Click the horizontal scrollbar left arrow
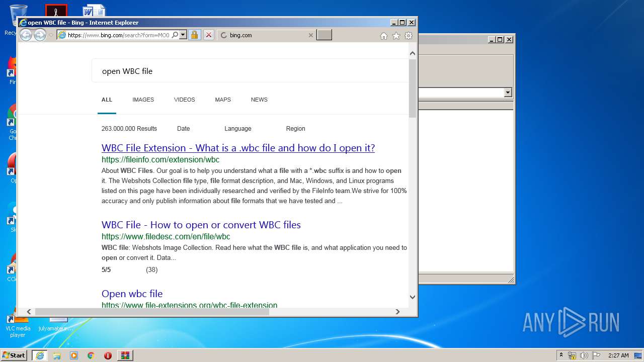Viewport: 644px width, 362px height. [x=29, y=312]
